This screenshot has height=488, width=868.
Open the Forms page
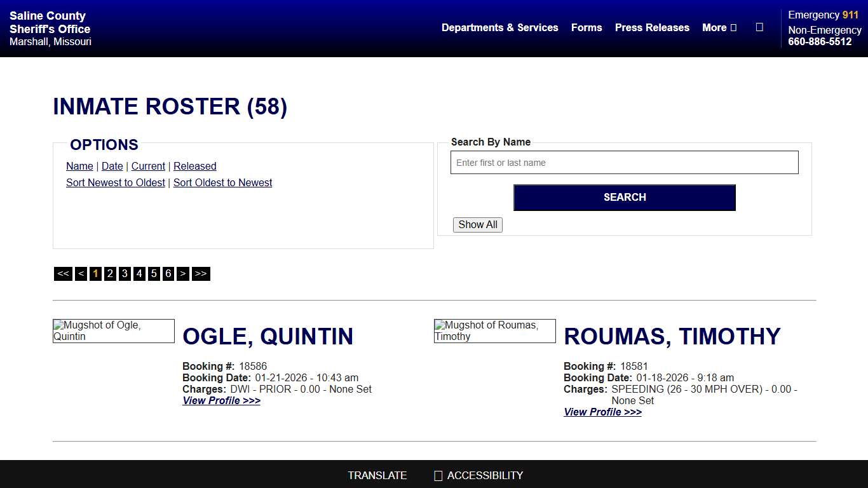[x=586, y=27]
